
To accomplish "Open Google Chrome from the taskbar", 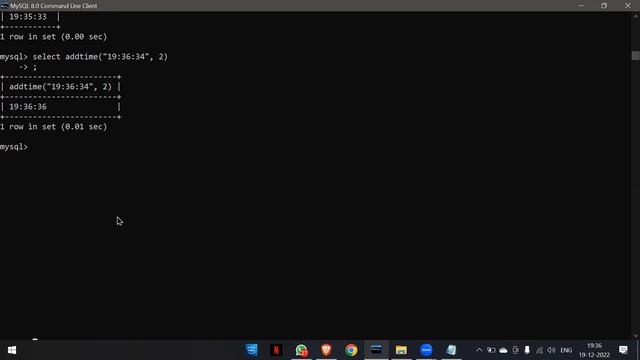I will click(351, 350).
